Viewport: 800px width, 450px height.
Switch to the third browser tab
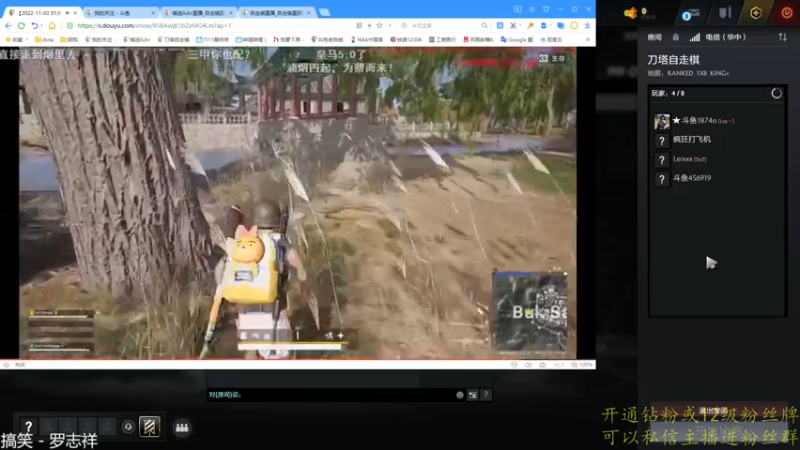point(198,12)
